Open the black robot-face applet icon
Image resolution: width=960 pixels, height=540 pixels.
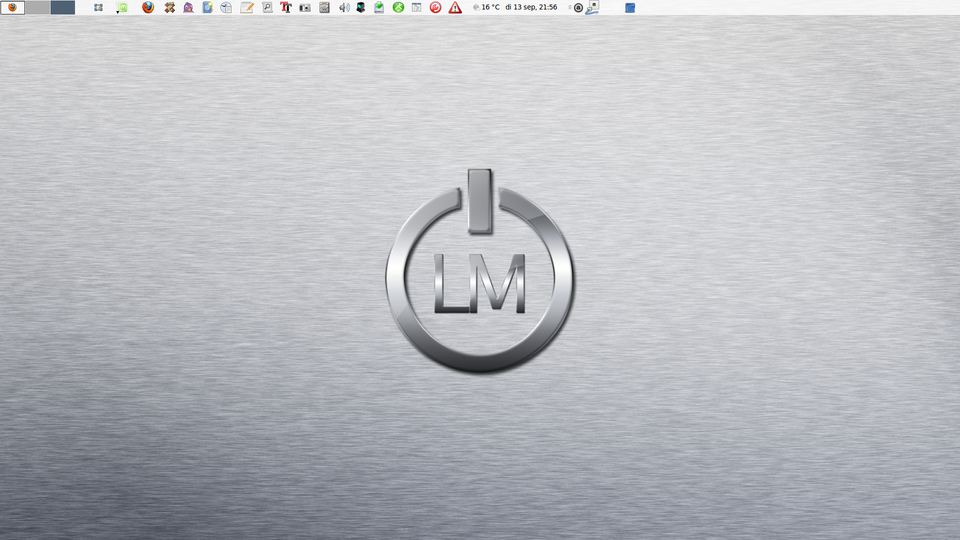tap(361, 7)
